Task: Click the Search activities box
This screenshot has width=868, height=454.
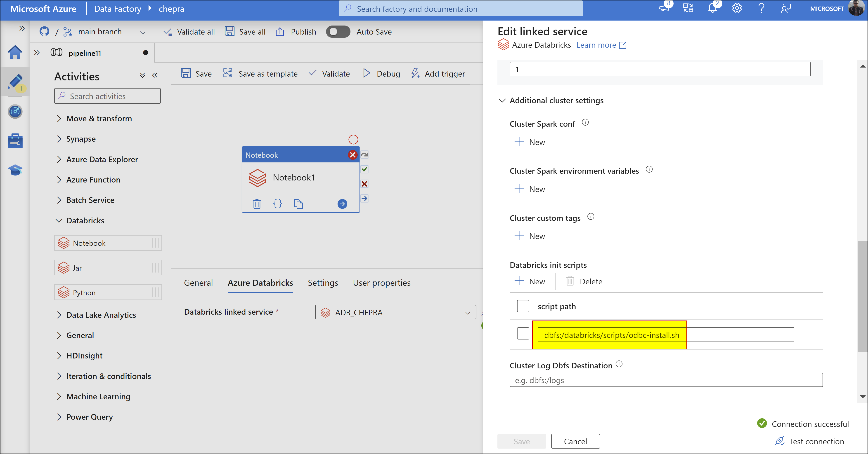Action: pyautogui.click(x=107, y=96)
